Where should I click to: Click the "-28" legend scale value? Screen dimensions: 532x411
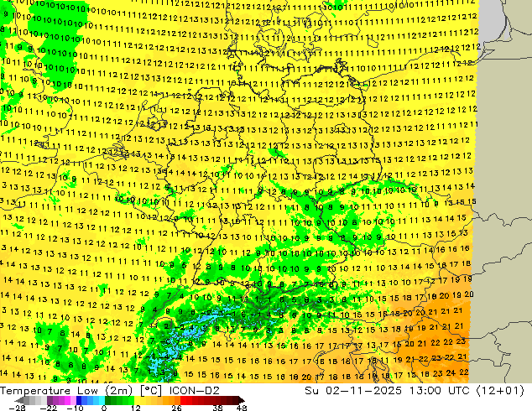[x=17, y=408]
